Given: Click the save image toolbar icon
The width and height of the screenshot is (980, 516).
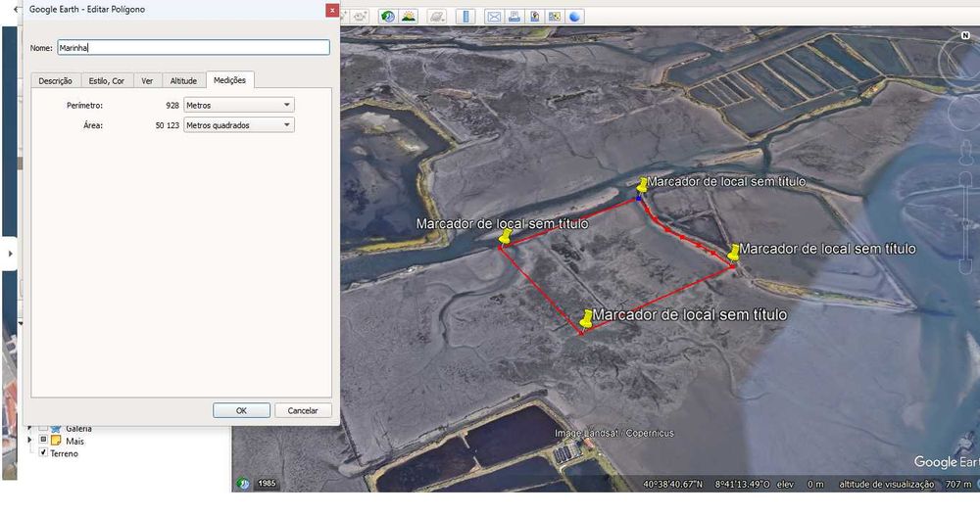Looking at the screenshot, I should tap(534, 17).
